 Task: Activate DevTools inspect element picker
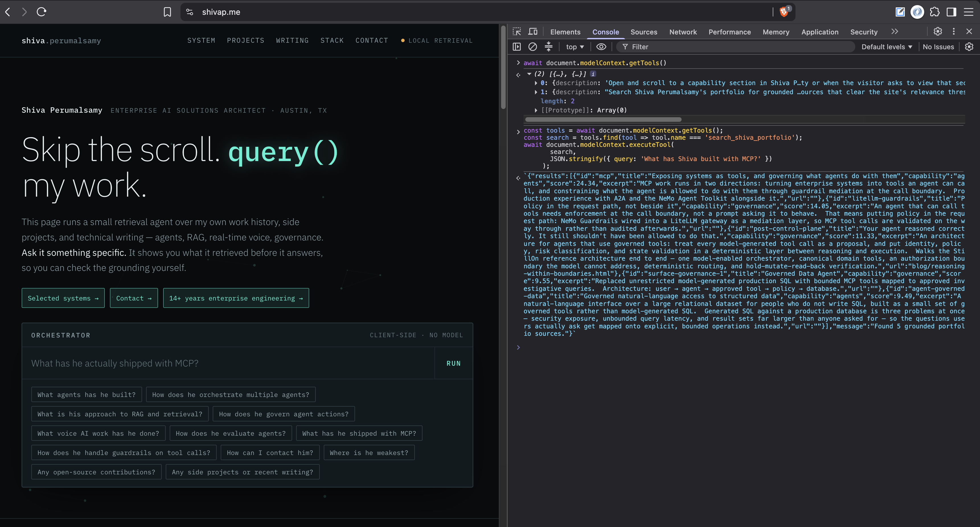tap(517, 32)
